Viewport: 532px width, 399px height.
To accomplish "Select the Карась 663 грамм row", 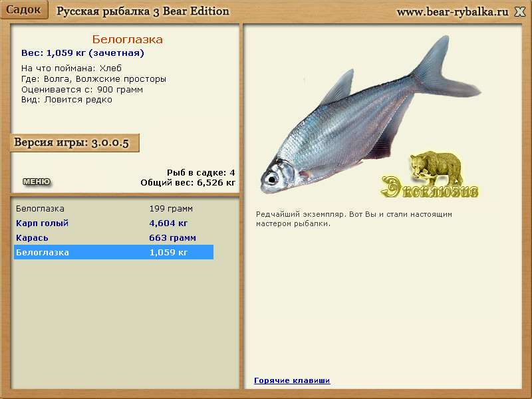I will (114, 237).
